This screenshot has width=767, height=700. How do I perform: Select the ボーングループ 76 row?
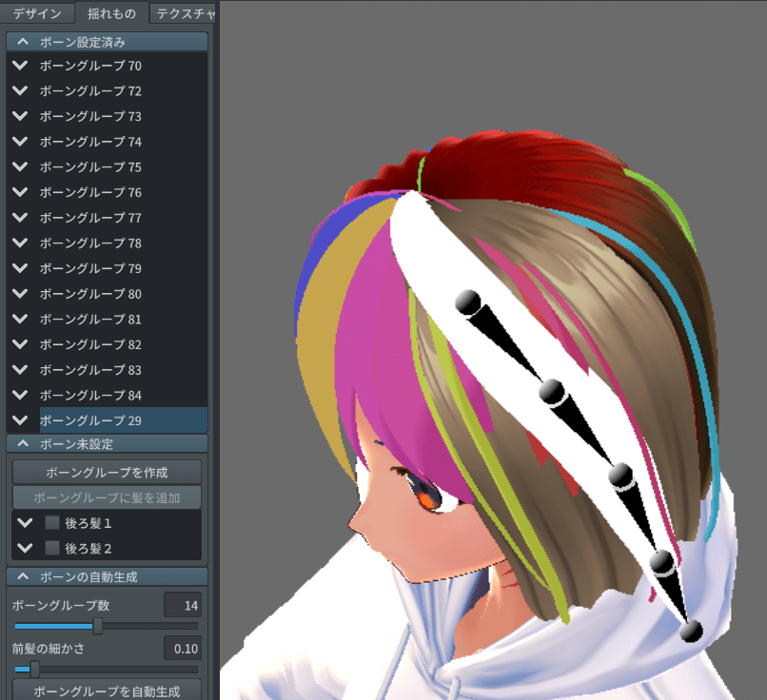pyautogui.click(x=124, y=193)
